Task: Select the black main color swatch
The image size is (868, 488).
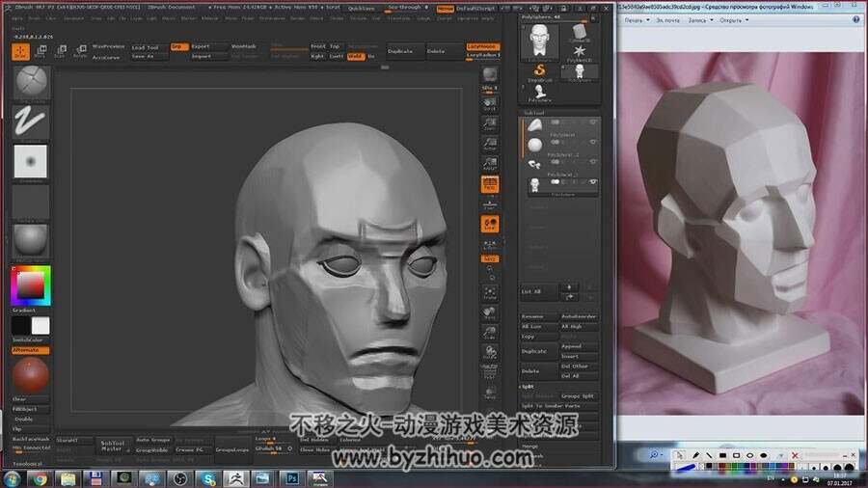Action: pyautogui.click(x=21, y=325)
